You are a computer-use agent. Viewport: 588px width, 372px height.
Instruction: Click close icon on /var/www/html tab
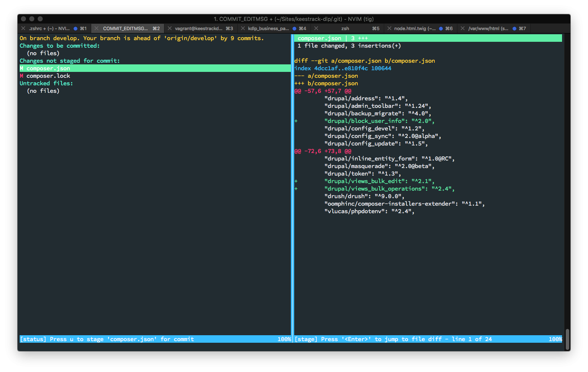462,28
